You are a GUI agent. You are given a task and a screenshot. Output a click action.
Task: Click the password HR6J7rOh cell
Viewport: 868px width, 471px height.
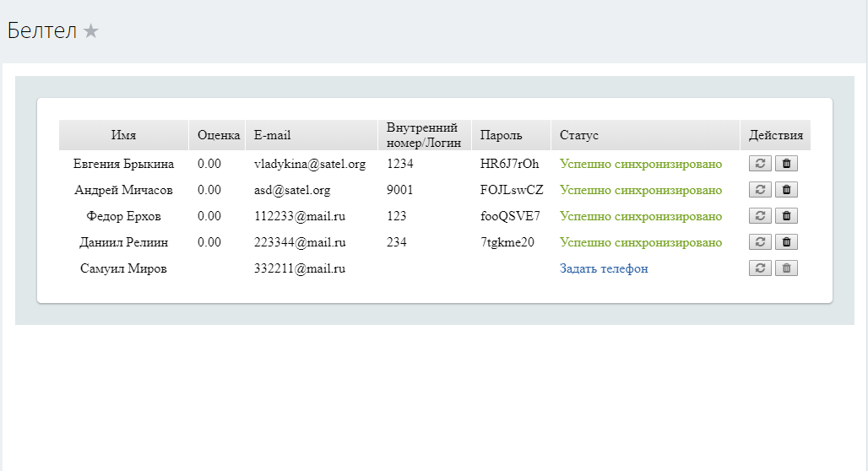[509, 164]
